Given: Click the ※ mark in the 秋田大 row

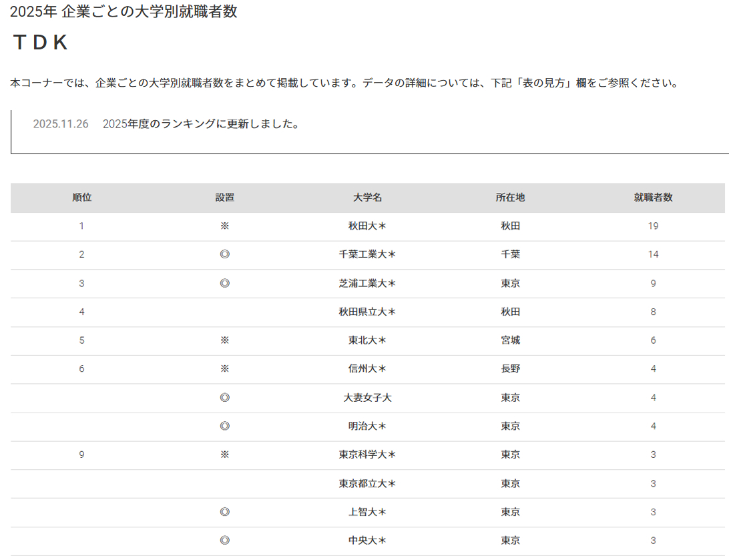Looking at the screenshot, I should (x=224, y=226).
